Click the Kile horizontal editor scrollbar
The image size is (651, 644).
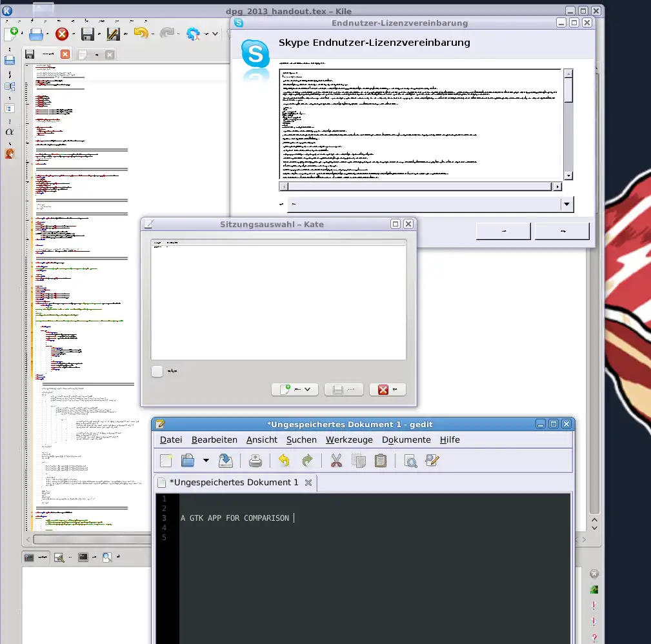click(92, 539)
